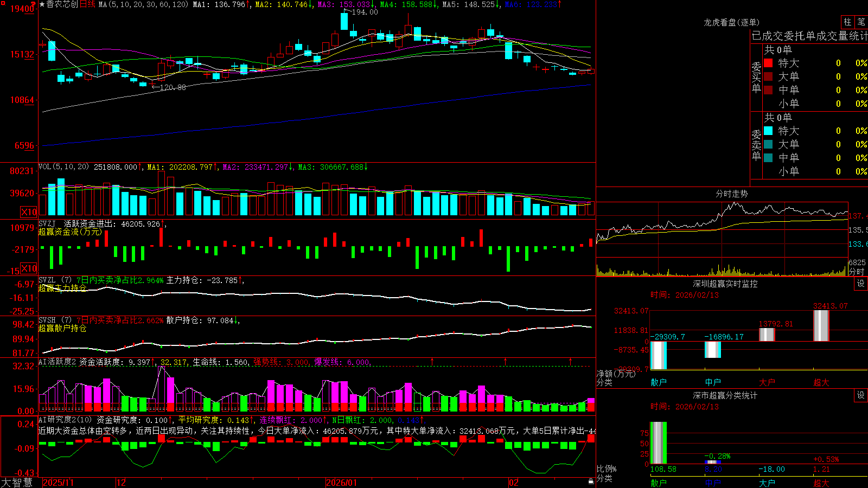Click the red 特大 buy order swatch
Screen dimensions: 868x488
768,63
